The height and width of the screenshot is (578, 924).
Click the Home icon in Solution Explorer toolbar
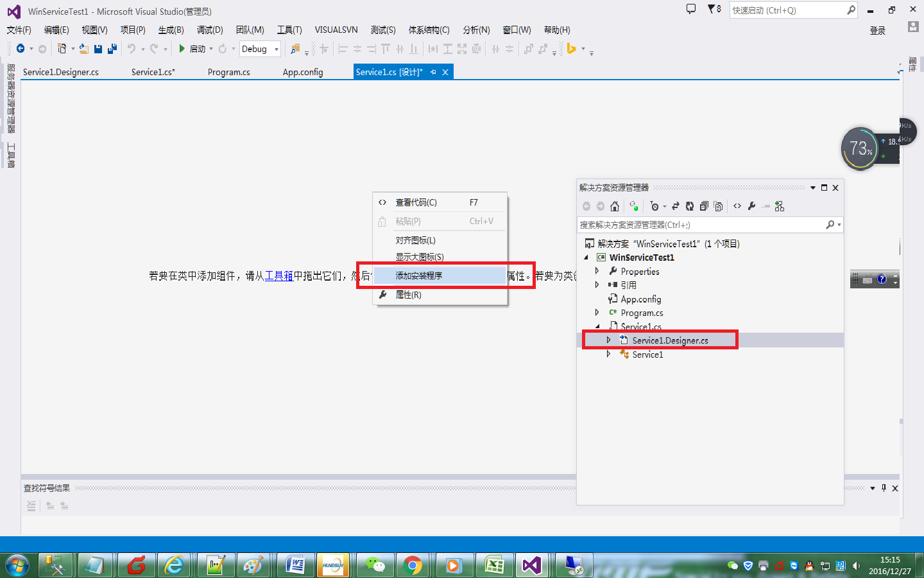(x=615, y=206)
